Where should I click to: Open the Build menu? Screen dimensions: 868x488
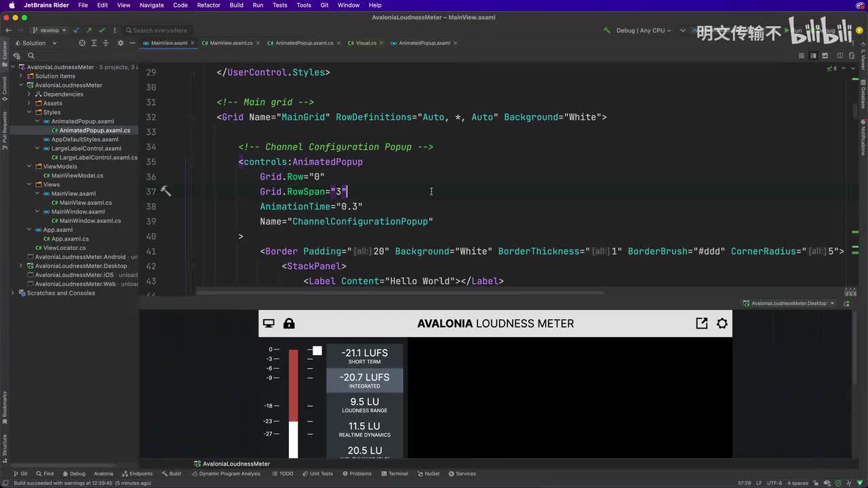pyautogui.click(x=236, y=5)
